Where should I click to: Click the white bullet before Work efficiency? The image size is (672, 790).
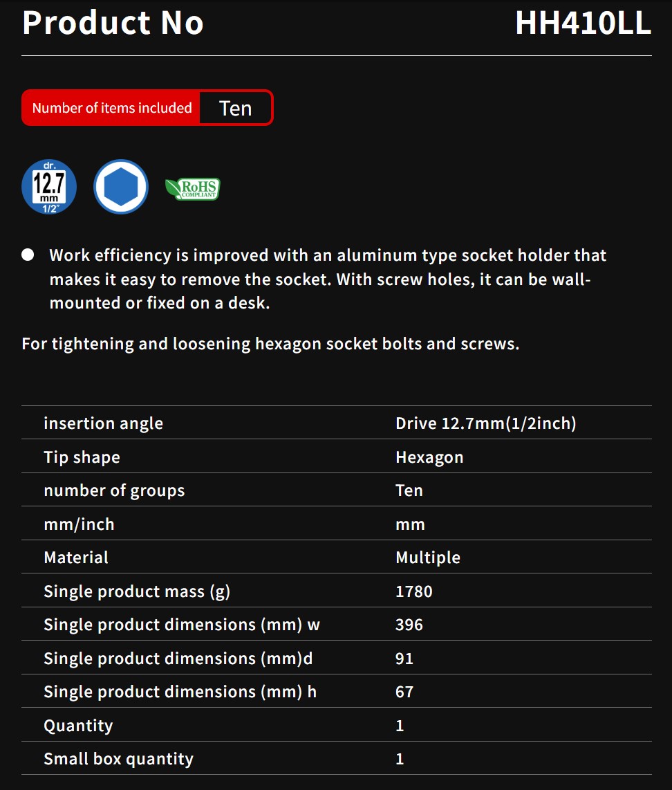click(x=28, y=255)
